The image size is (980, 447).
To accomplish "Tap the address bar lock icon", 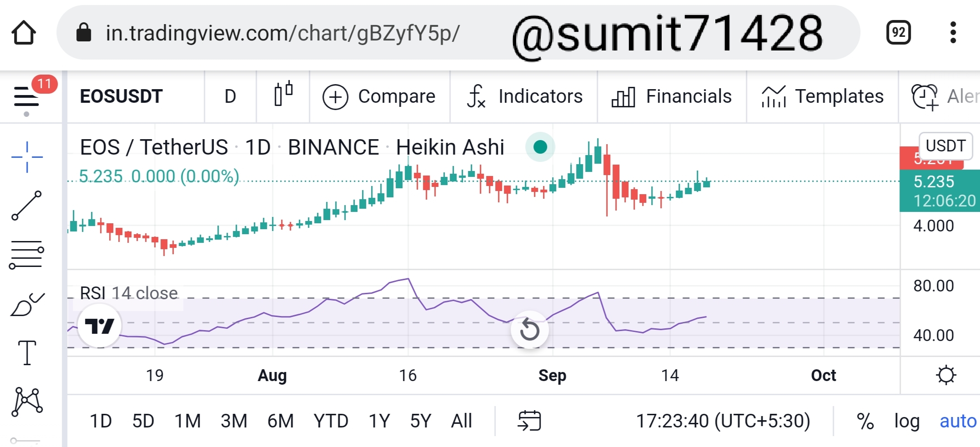I will tap(84, 33).
